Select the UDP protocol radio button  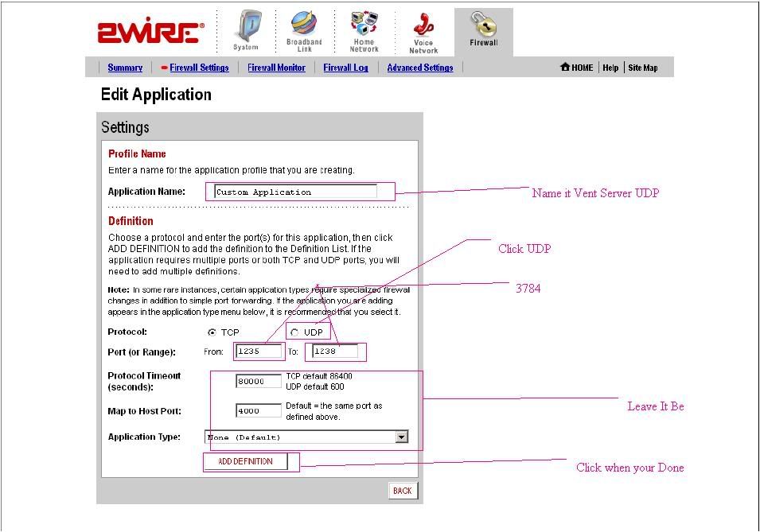(x=294, y=332)
